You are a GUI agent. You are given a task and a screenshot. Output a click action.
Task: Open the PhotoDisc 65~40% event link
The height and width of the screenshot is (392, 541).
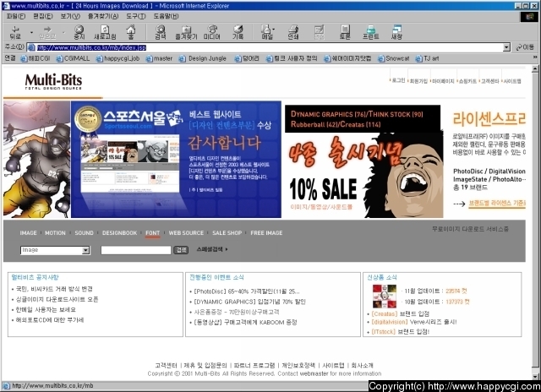pos(246,291)
